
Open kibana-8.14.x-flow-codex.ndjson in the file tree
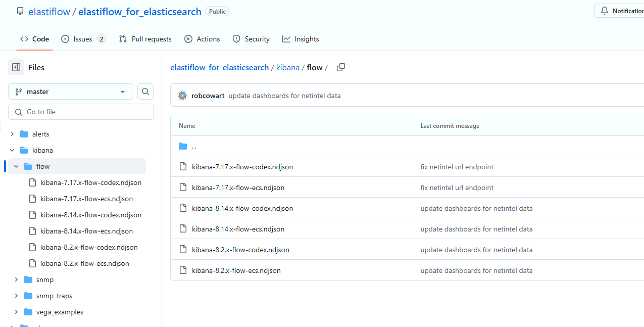click(91, 215)
